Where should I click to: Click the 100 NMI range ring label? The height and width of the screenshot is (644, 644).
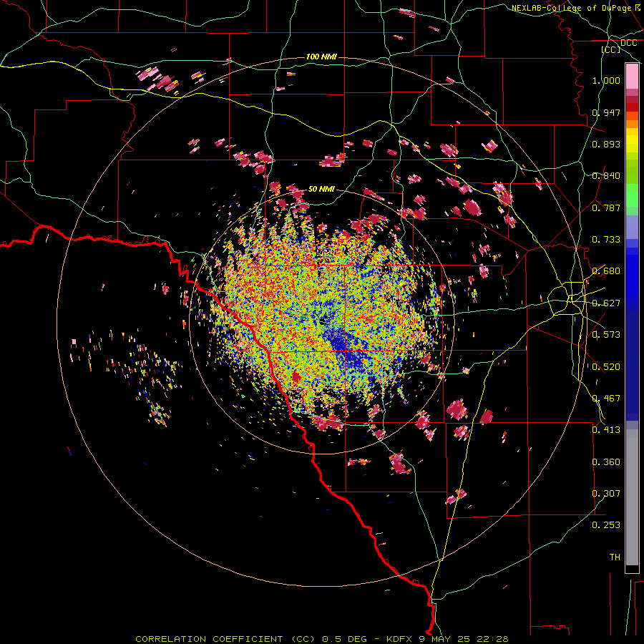pyautogui.click(x=321, y=57)
